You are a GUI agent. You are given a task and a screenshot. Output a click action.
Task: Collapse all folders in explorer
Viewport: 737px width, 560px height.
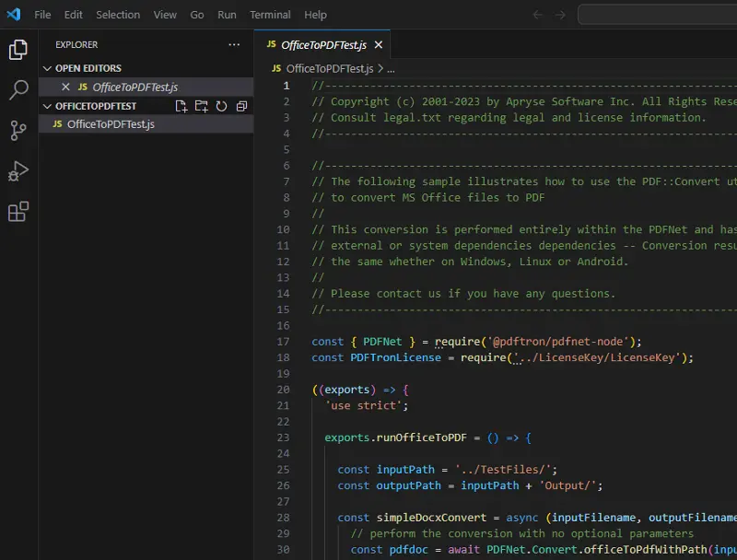tap(241, 106)
